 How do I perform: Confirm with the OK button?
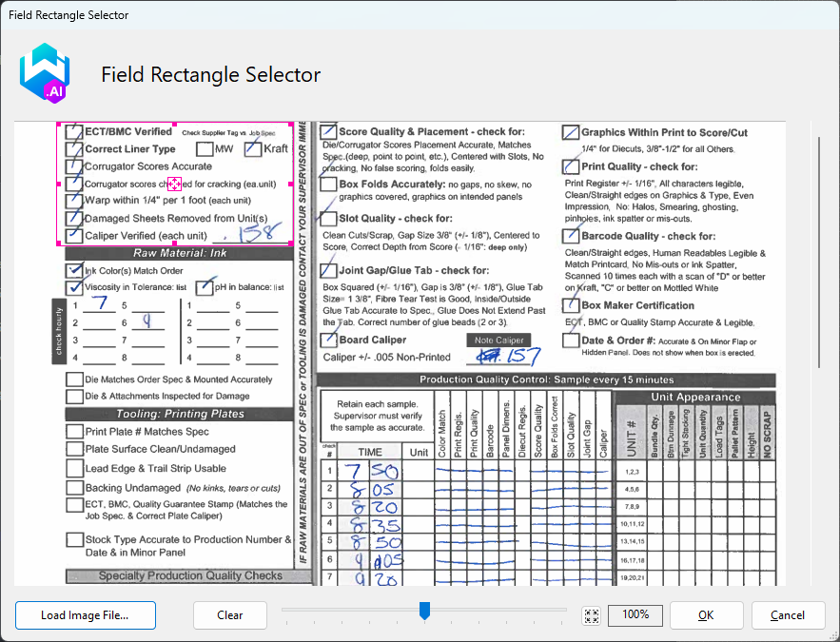click(x=706, y=615)
